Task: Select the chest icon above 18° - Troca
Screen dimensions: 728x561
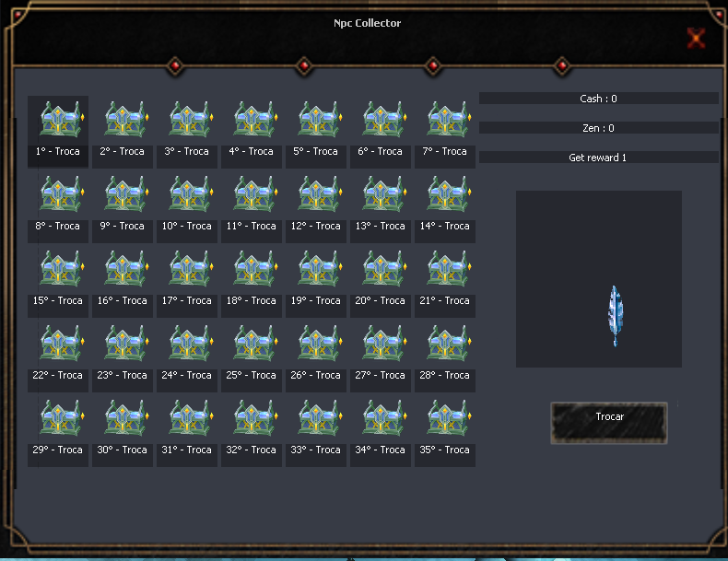Action: tap(255, 269)
